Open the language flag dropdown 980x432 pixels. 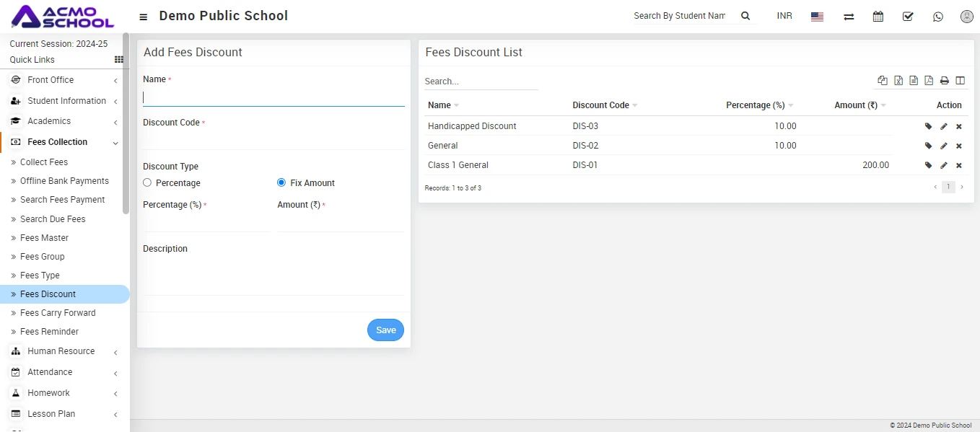point(817,17)
